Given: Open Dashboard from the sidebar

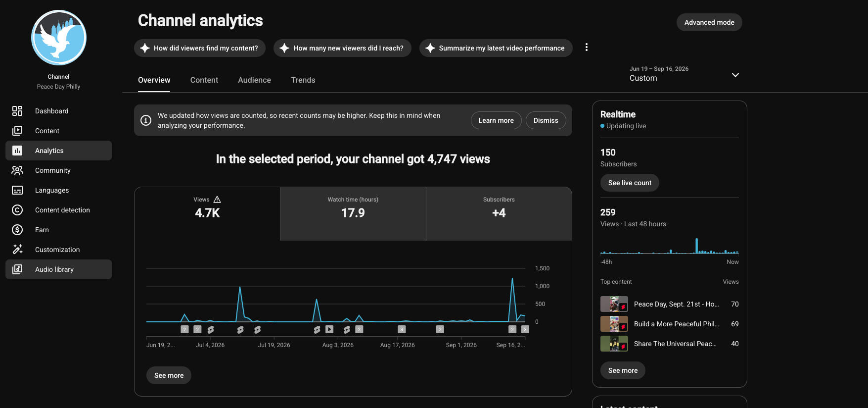Looking at the screenshot, I should pos(58,111).
